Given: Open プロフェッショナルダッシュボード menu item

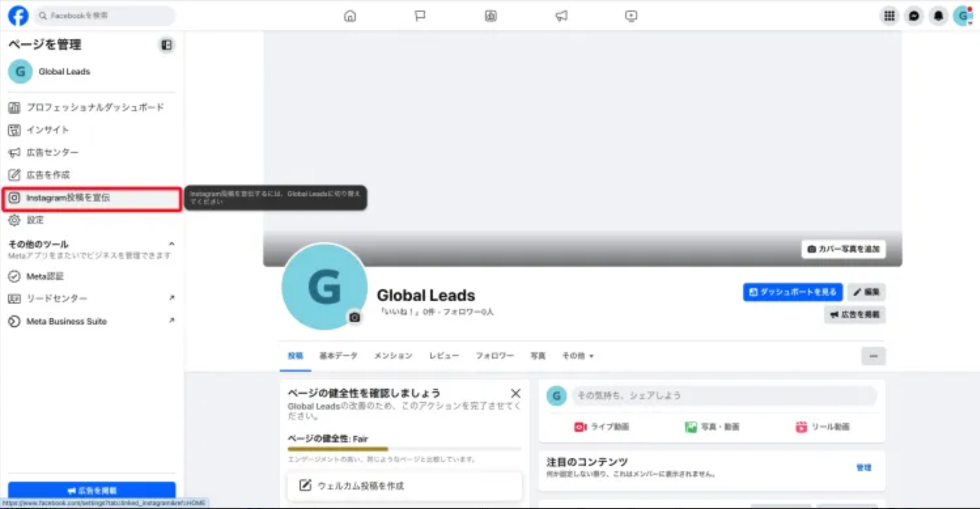Looking at the screenshot, I should pos(91,107).
